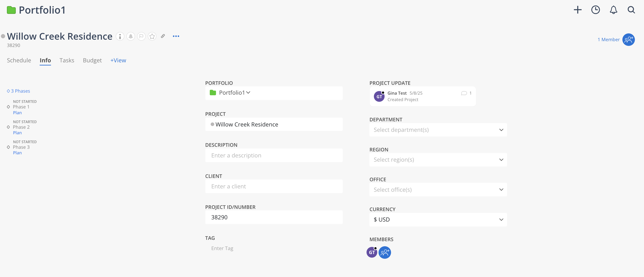
Task: Click the gray status dot beside project title
Action: coord(3,37)
